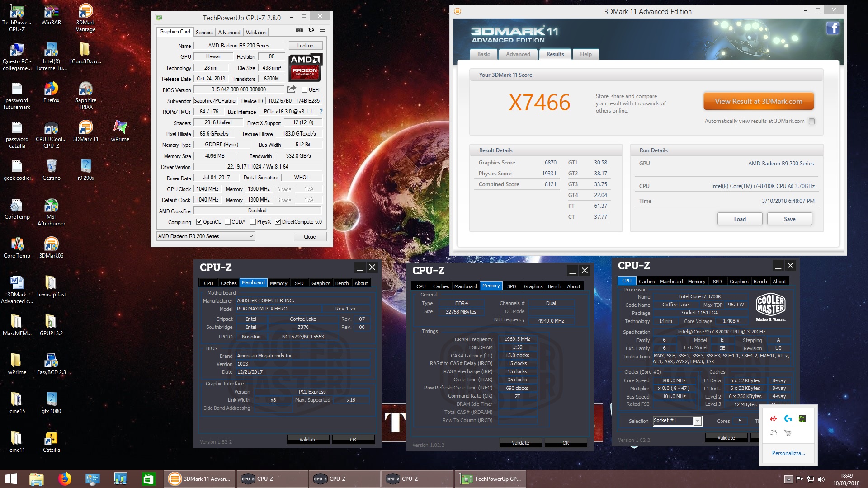Open the MSI Afterburner desktop icon
Screen dimensions: 868x488
tap(51, 212)
